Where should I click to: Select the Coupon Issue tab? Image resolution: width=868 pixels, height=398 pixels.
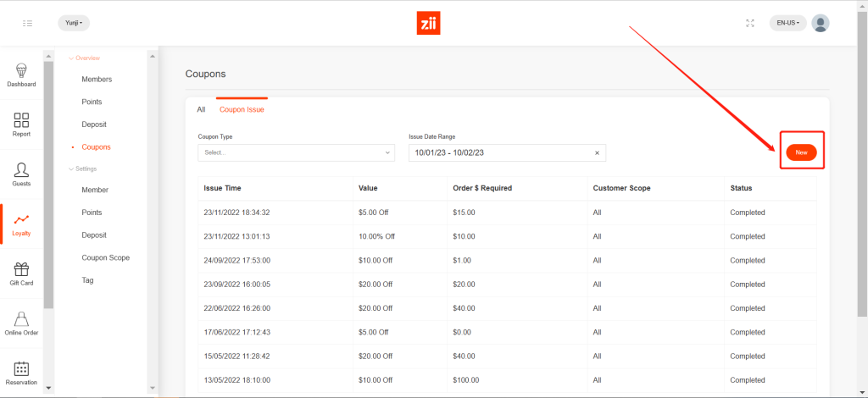pos(242,109)
